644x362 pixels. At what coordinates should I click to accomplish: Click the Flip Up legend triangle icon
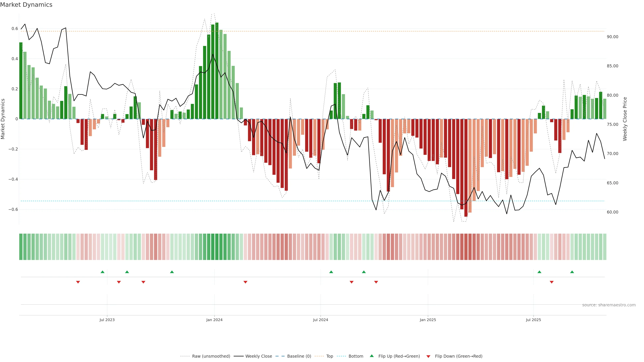(372, 356)
